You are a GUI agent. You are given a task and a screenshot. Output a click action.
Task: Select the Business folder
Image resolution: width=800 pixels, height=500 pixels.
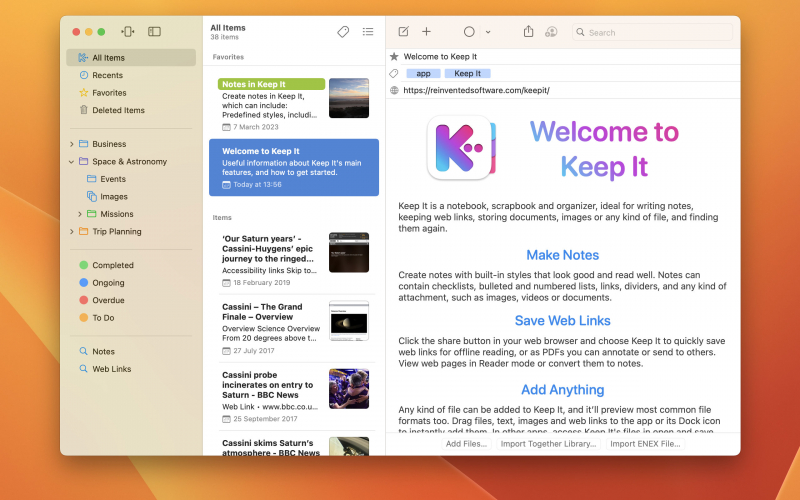click(x=109, y=144)
